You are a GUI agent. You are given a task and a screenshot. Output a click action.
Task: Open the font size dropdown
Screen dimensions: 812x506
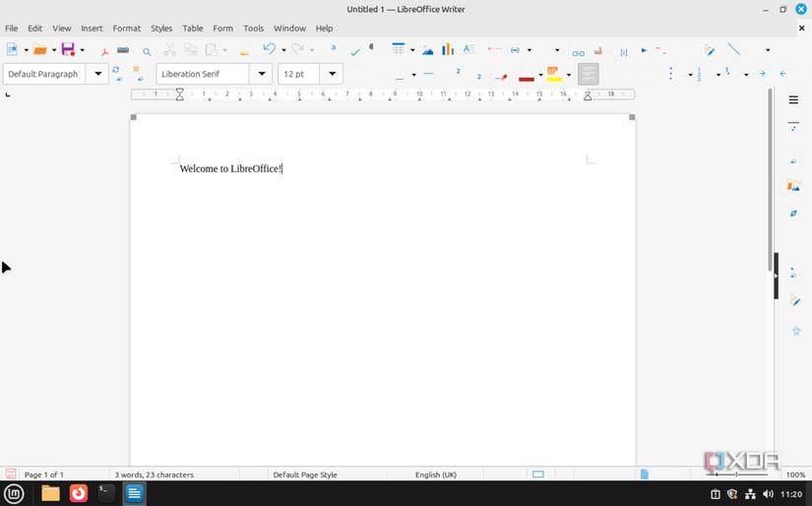click(x=332, y=74)
